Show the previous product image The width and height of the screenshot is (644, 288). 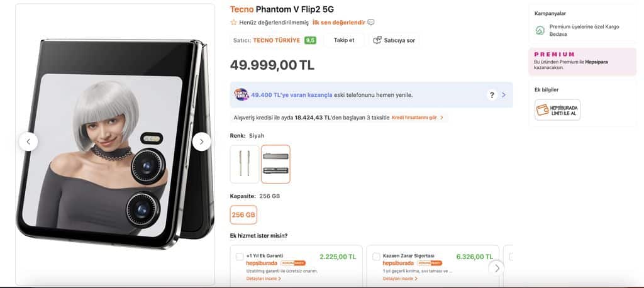click(28, 141)
